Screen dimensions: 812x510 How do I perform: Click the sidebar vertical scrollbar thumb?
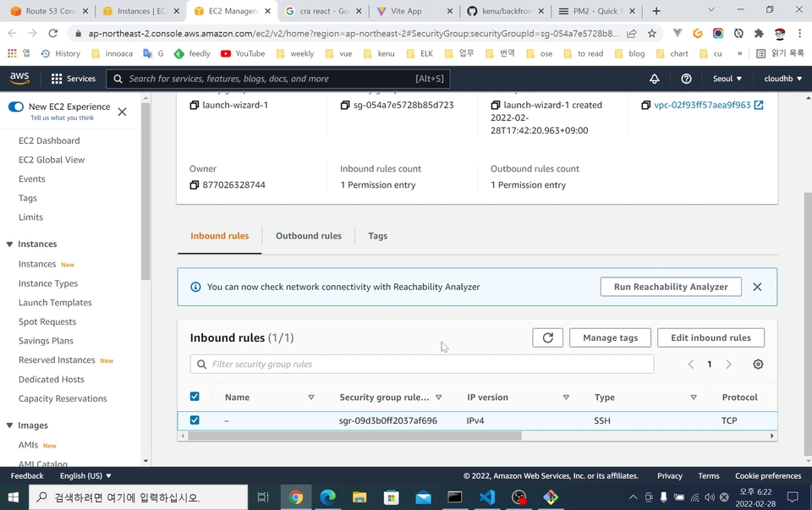point(145,192)
